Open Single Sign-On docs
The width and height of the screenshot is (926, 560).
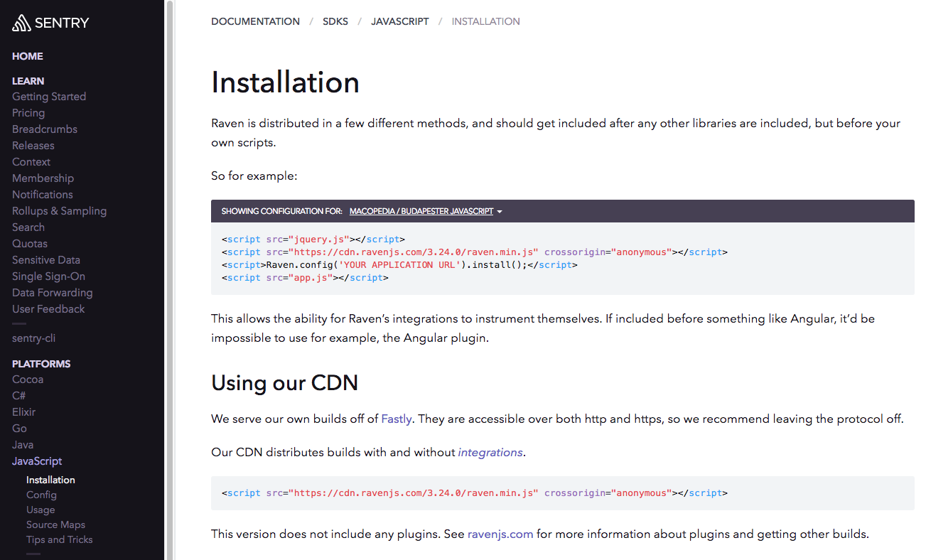point(48,276)
